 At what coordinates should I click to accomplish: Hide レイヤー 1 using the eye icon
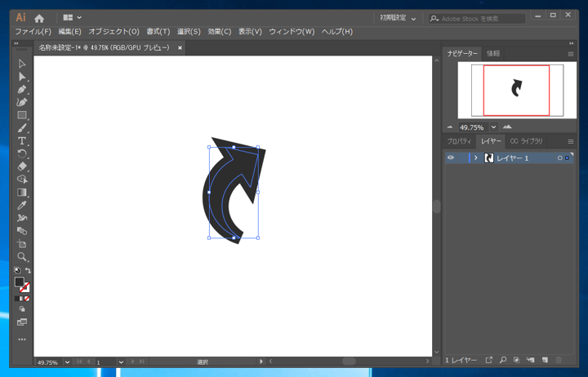[450, 157]
